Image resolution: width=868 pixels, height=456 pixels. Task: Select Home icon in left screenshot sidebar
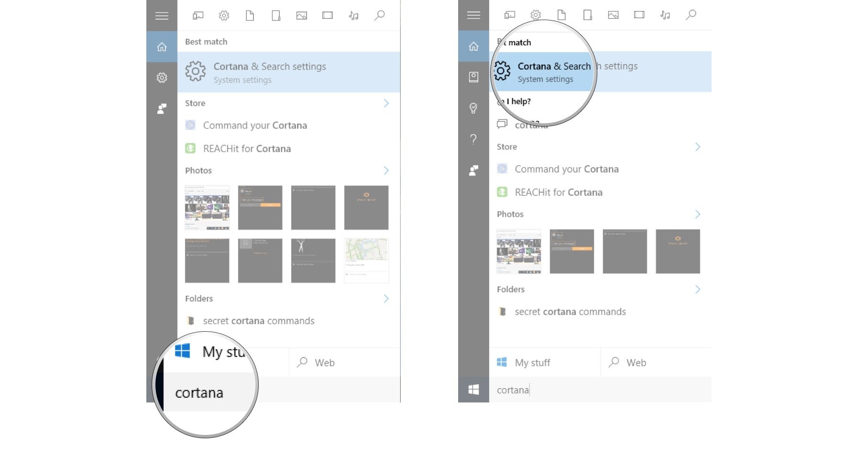pyautogui.click(x=162, y=47)
